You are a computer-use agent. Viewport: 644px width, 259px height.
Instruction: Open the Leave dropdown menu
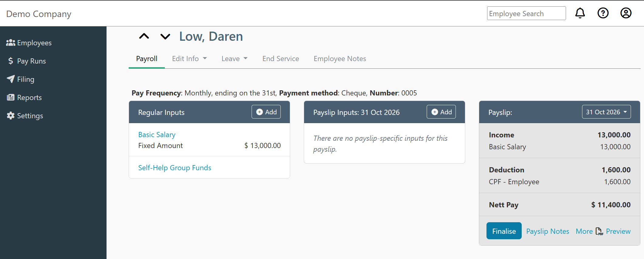click(x=235, y=59)
